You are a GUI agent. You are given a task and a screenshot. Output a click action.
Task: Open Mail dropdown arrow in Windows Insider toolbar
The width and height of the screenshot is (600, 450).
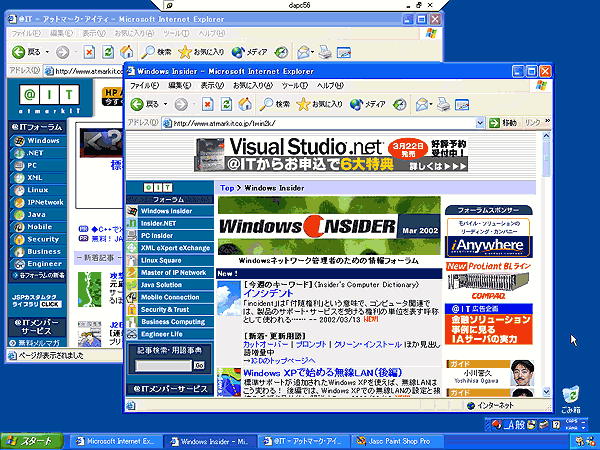431,104
